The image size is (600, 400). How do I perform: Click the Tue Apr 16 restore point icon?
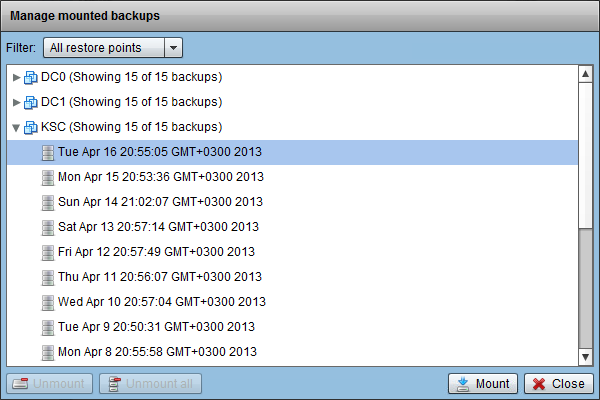(48, 152)
